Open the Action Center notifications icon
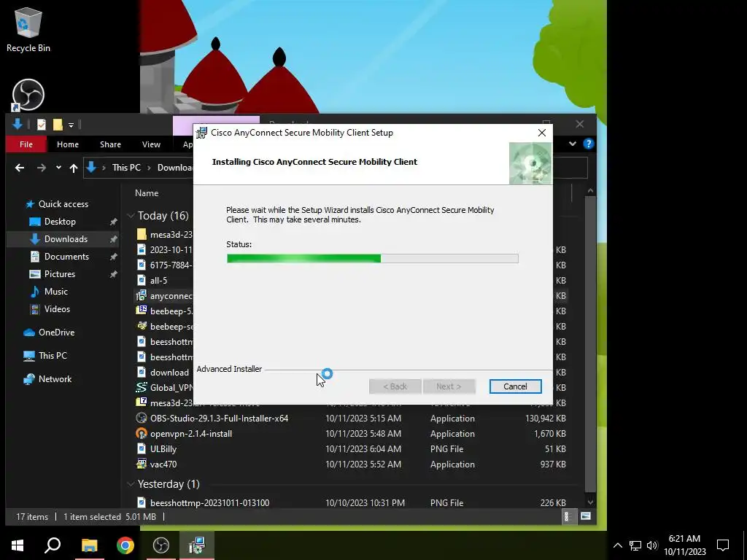This screenshot has width=747, height=560. click(723, 545)
